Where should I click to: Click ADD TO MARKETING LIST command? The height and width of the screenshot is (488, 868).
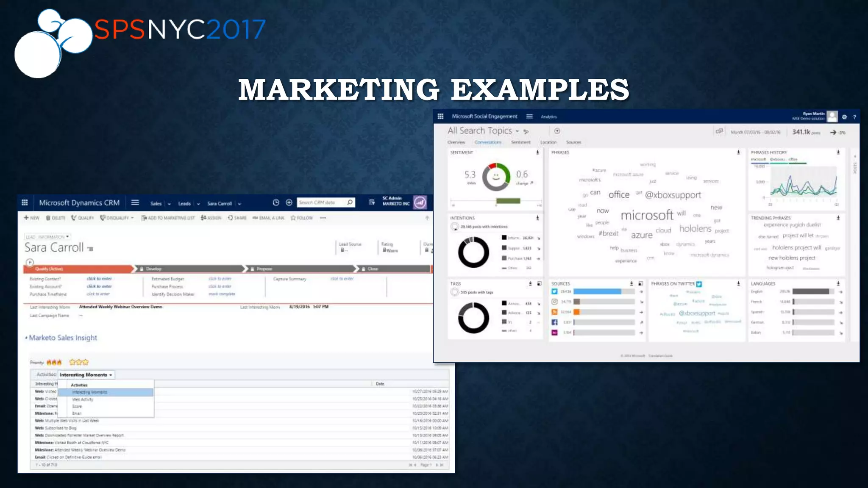click(168, 218)
